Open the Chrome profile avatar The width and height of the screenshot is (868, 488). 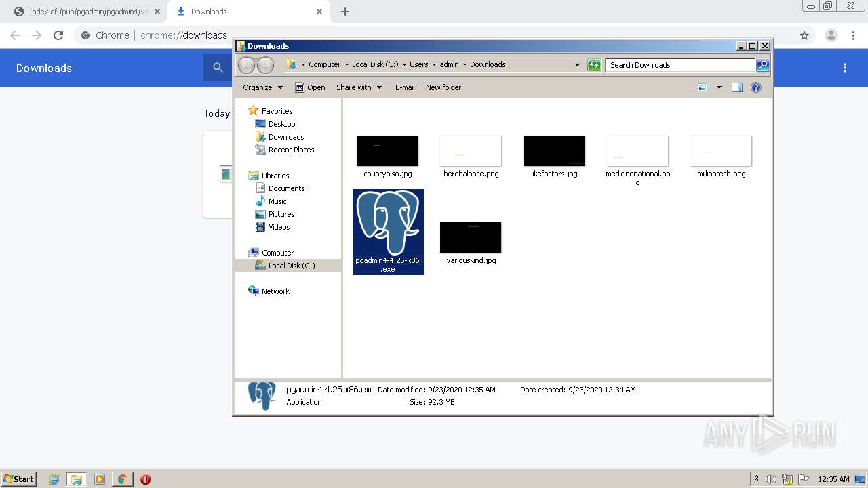(x=831, y=35)
